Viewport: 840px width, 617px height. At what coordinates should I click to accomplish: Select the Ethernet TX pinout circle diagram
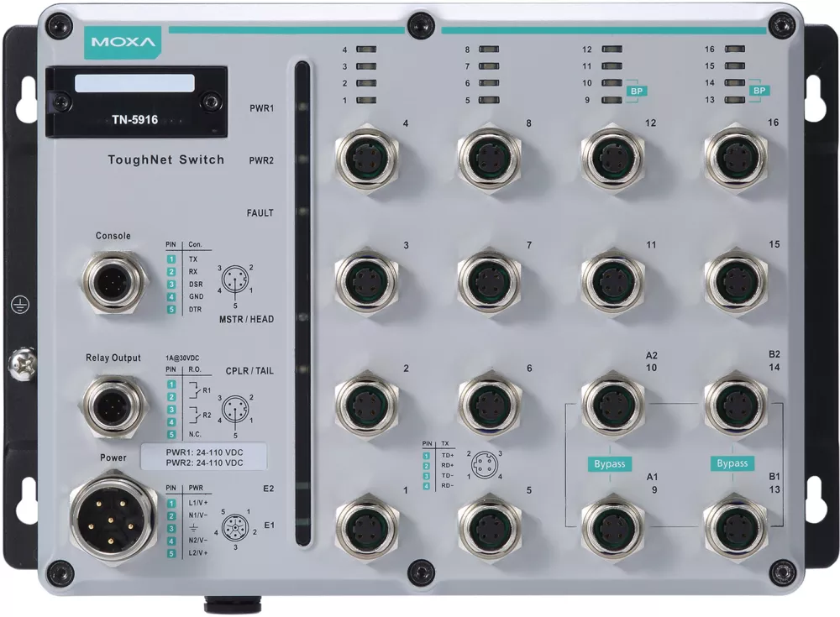pyautogui.click(x=485, y=465)
